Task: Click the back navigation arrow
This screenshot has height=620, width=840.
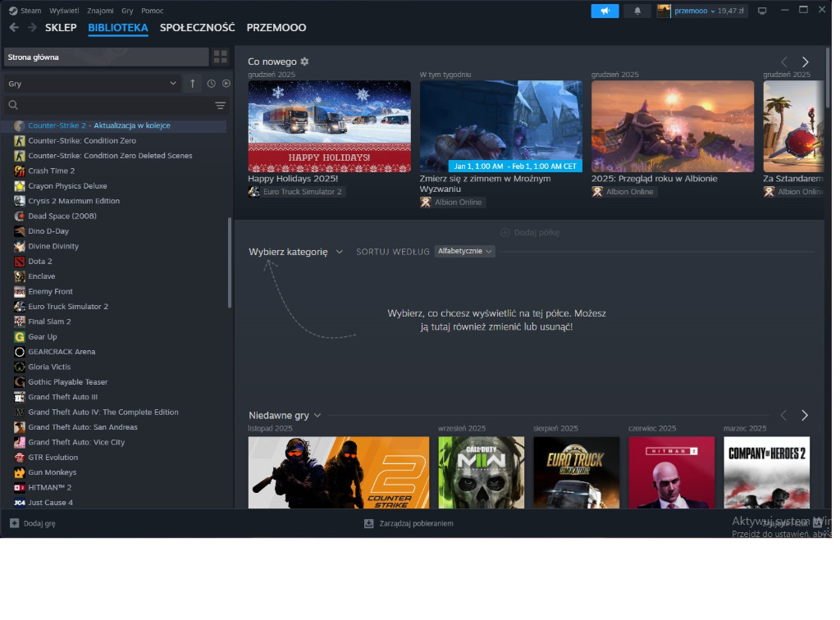Action: coord(14,27)
